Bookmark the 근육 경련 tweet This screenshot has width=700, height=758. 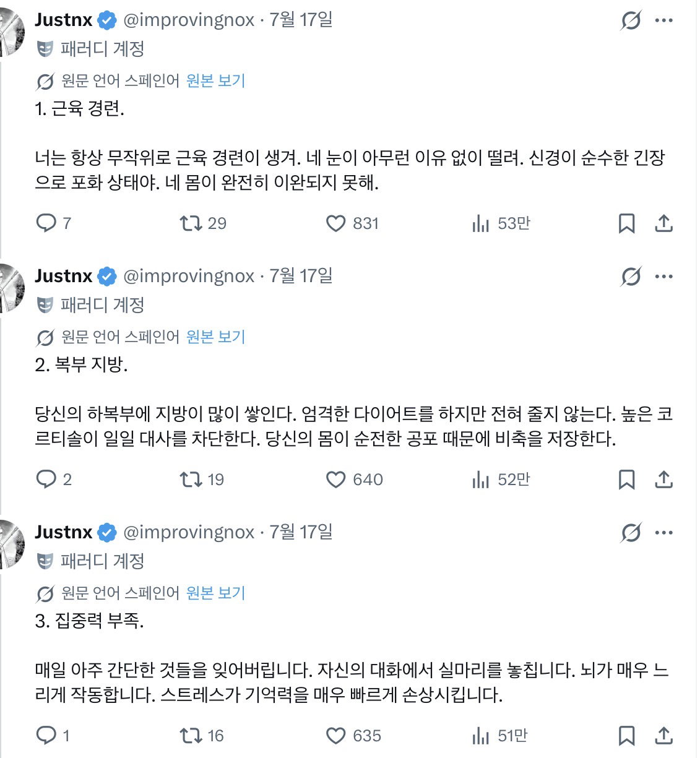click(x=627, y=223)
